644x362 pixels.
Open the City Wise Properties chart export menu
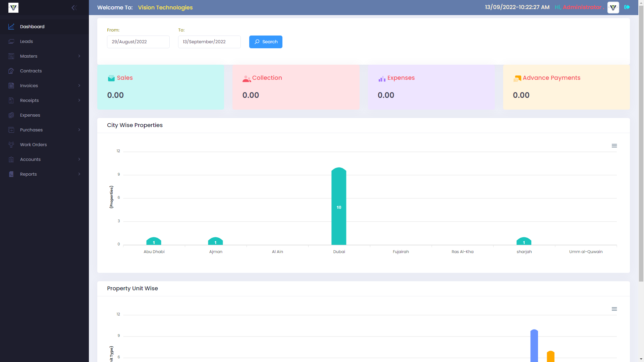tap(614, 145)
